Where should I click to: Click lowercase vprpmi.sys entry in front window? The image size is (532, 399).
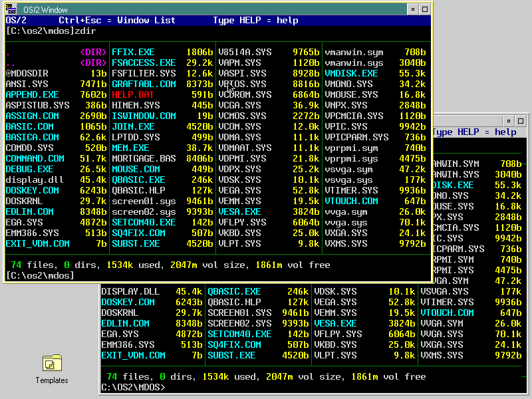pos(351,158)
